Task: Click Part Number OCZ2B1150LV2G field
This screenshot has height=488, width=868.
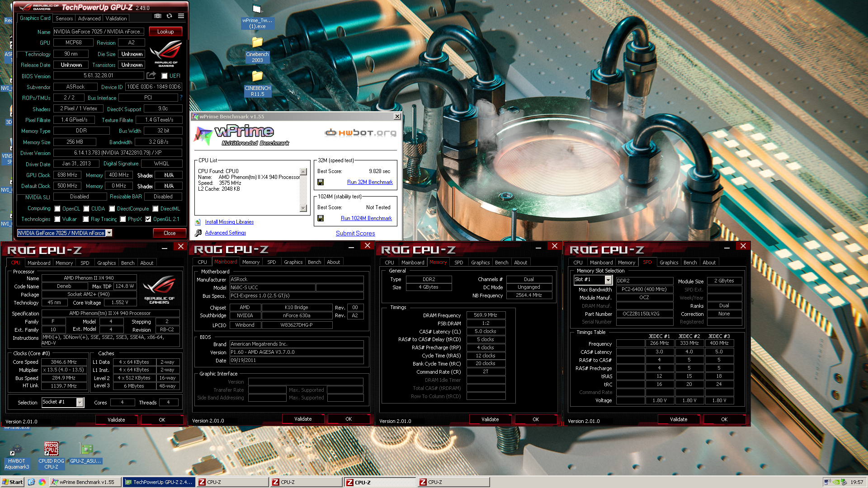Action: (x=644, y=314)
